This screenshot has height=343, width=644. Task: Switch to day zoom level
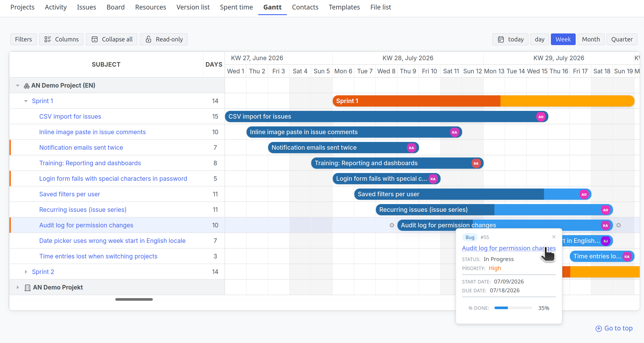[539, 39]
